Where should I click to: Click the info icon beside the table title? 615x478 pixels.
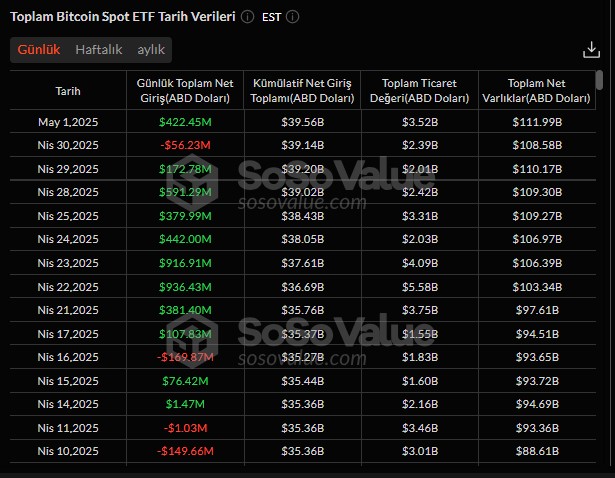[x=247, y=17]
